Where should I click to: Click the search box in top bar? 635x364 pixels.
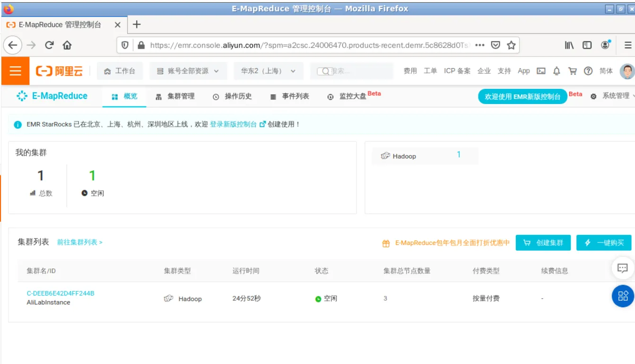[352, 71]
